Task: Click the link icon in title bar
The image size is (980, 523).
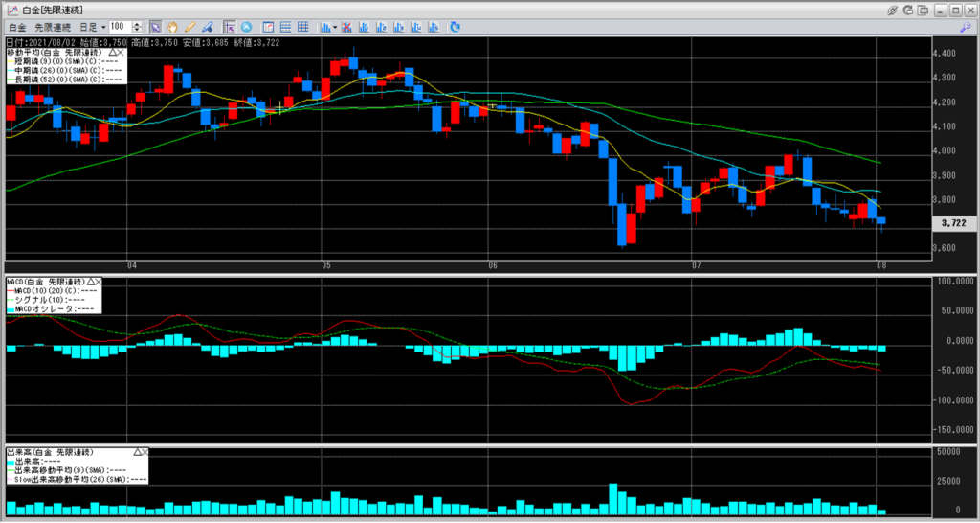Action: tap(893, 10)
